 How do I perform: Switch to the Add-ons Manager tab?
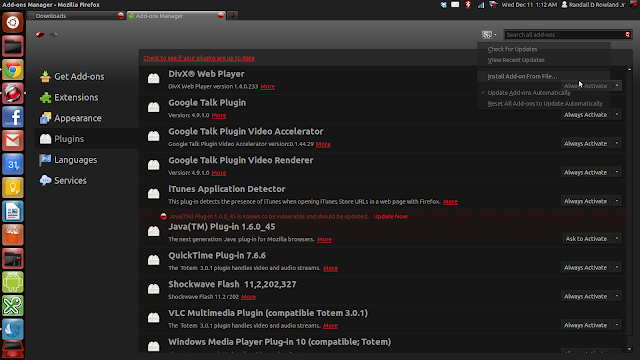pos(176,16)
